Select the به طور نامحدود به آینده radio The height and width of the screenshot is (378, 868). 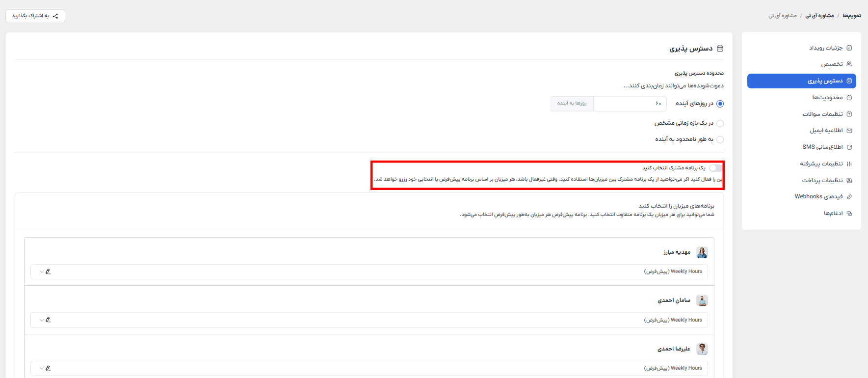click(x=720, y=139)
